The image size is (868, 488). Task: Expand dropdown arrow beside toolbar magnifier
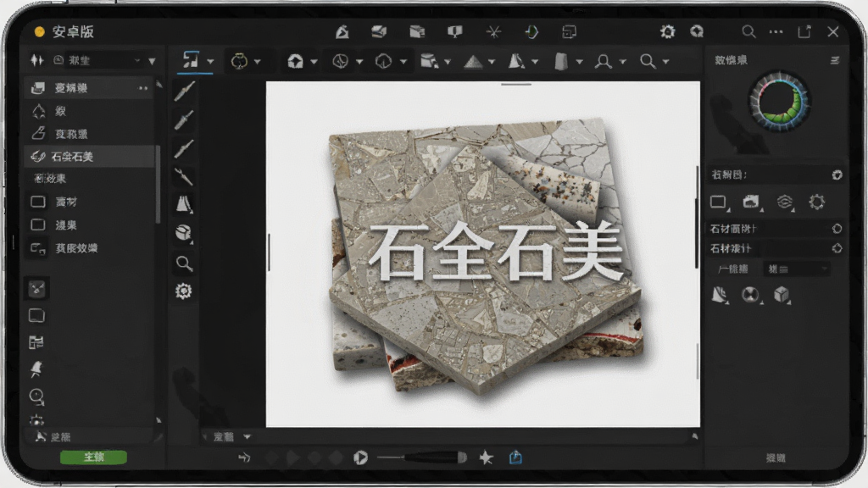coord(666,61)
